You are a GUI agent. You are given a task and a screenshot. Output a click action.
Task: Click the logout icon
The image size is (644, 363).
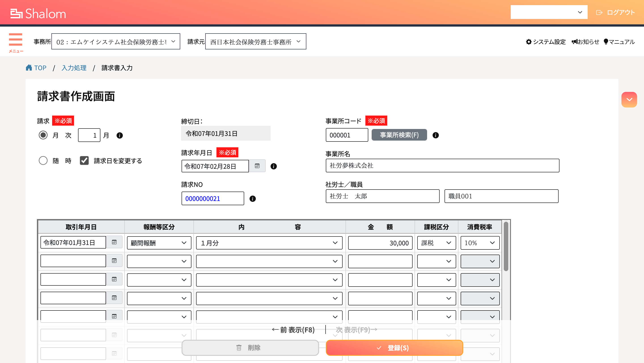point(599,13)
